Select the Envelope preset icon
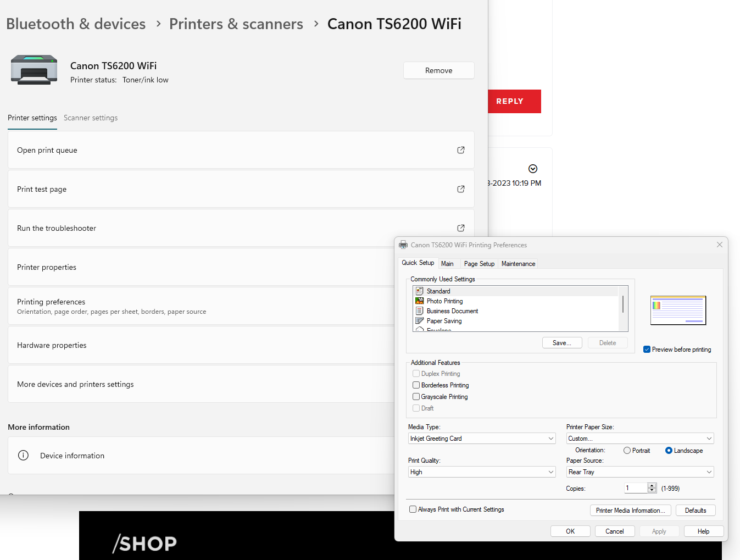 (419, 330)
